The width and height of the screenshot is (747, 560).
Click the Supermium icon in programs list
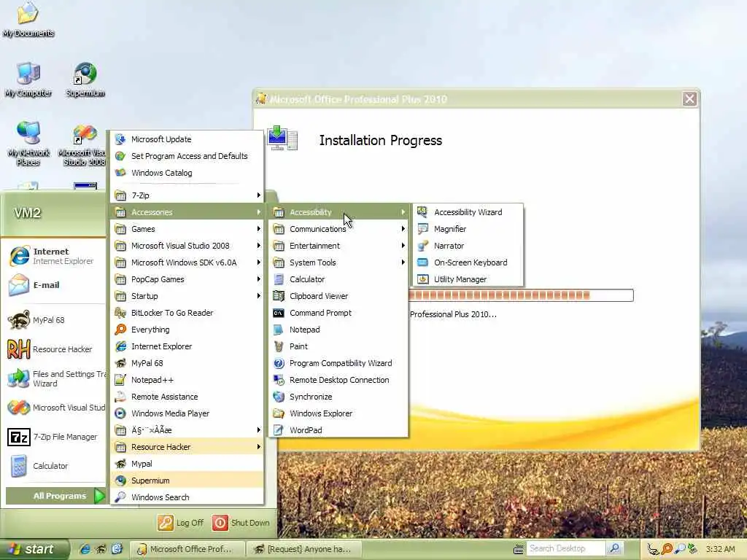click(x=120, y=481)
